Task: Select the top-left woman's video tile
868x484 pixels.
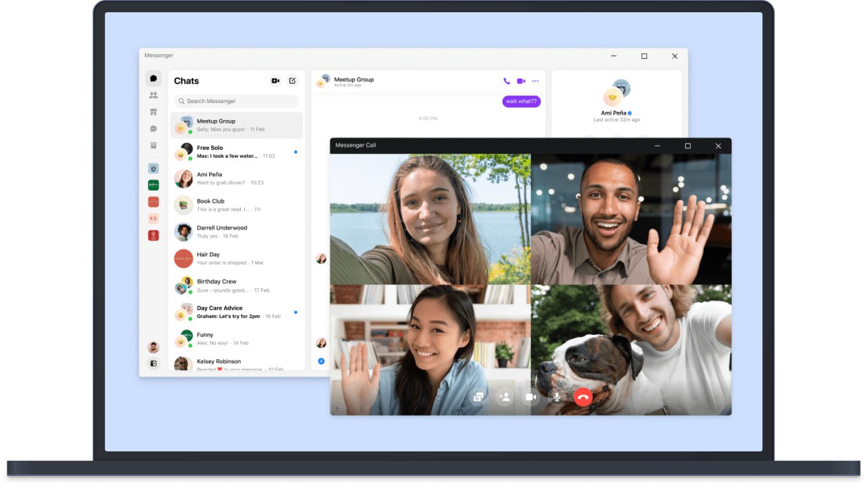Action: (430, 219)
